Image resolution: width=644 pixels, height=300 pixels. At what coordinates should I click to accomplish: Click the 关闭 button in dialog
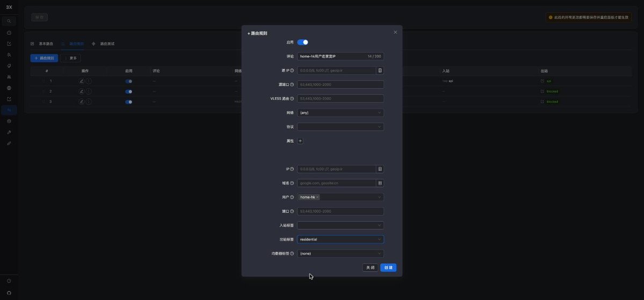(x=370, y=268)
